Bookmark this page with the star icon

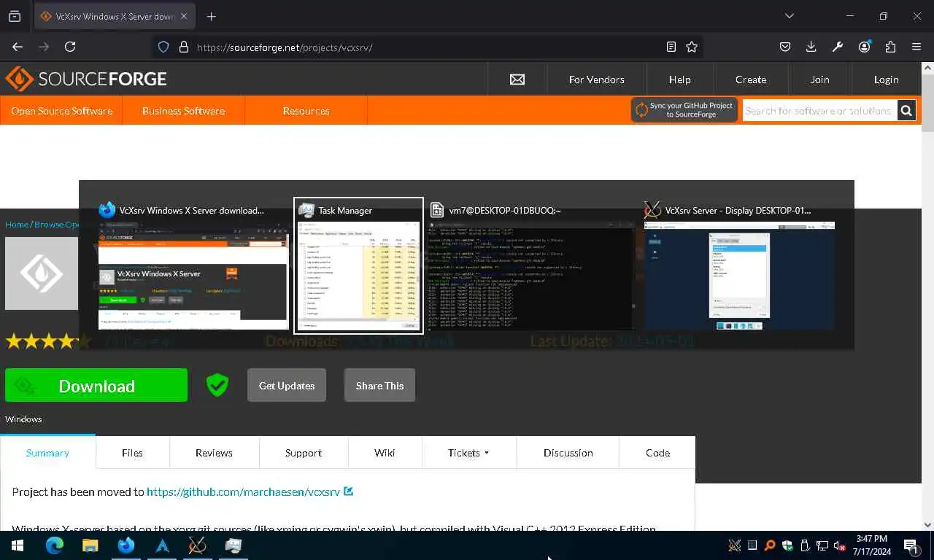tap(692, 47)
